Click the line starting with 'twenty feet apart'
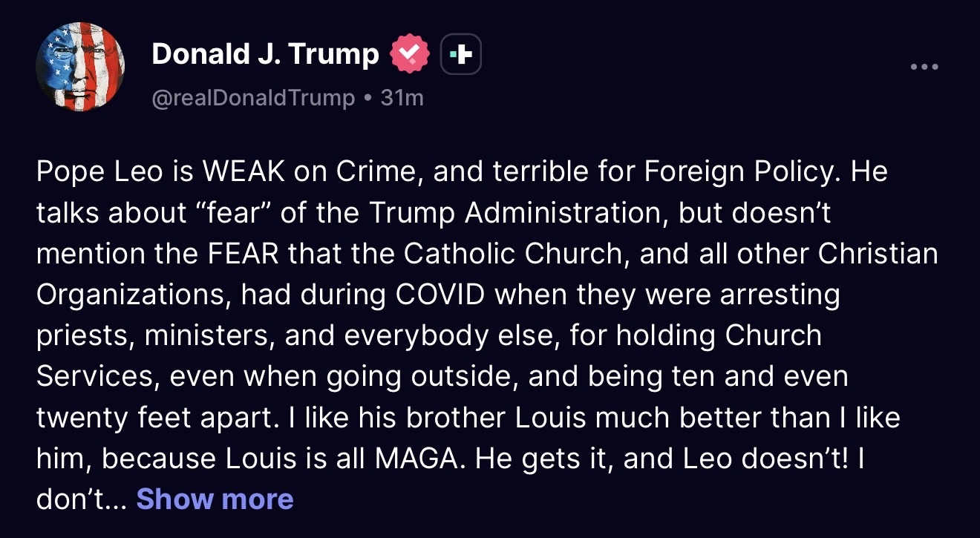Viewport: 980px width, 538px height. coord(468,417)
